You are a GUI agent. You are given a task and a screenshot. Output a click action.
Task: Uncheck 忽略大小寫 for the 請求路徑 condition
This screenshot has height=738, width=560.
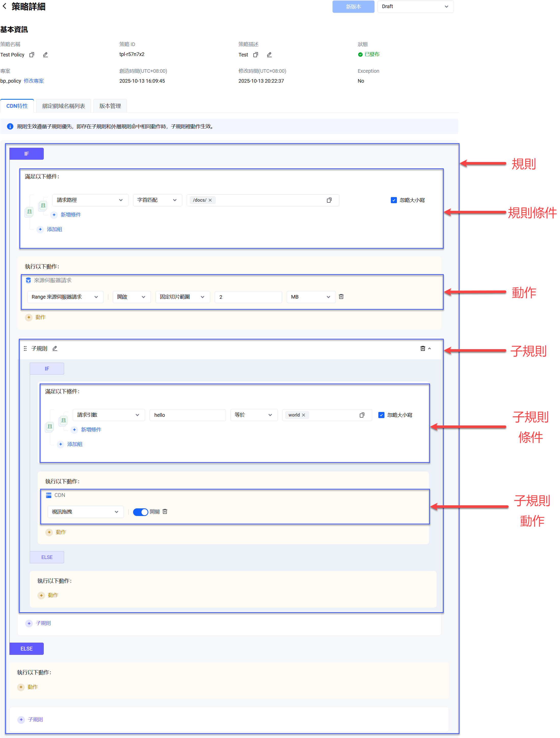(394, 200)
